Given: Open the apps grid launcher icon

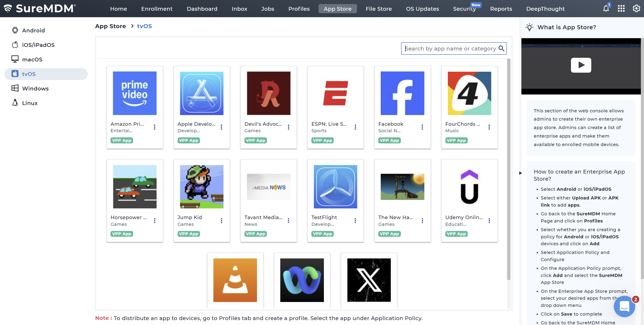Looking at the screenshot, I should 621,8.
